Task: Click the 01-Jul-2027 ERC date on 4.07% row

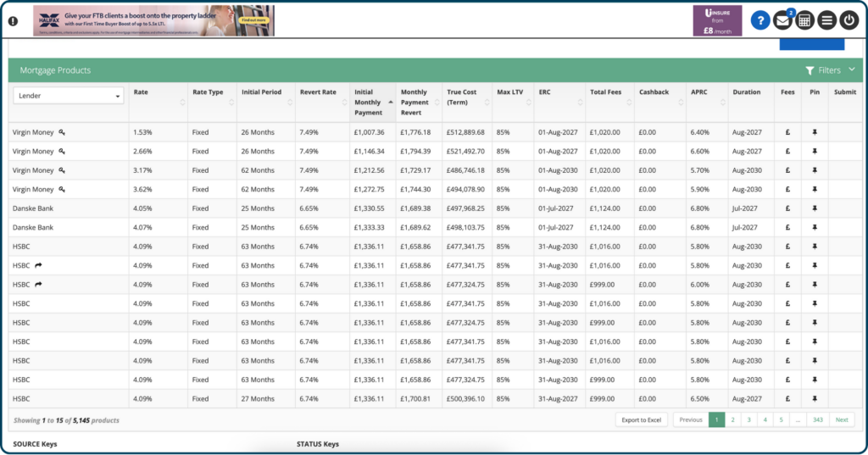Action: click(x=556, y=227)
